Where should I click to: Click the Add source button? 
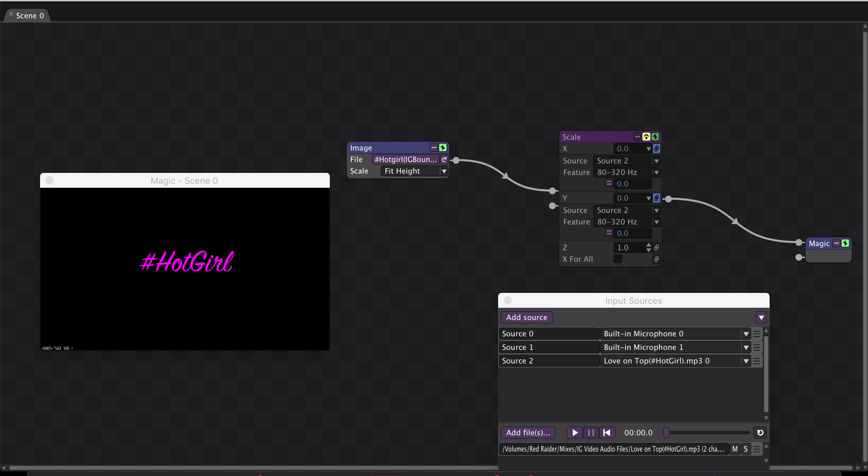pyautogui.click(x=527, y=317)
